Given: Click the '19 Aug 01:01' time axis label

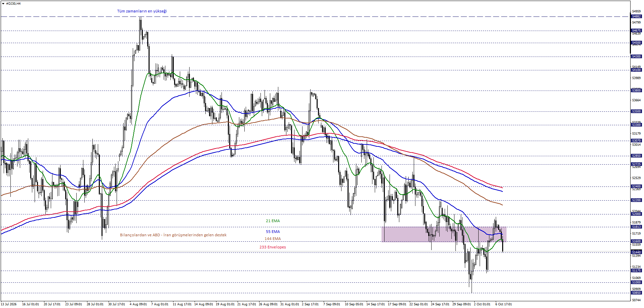Looking at the screenshot, I should point(225,304).
